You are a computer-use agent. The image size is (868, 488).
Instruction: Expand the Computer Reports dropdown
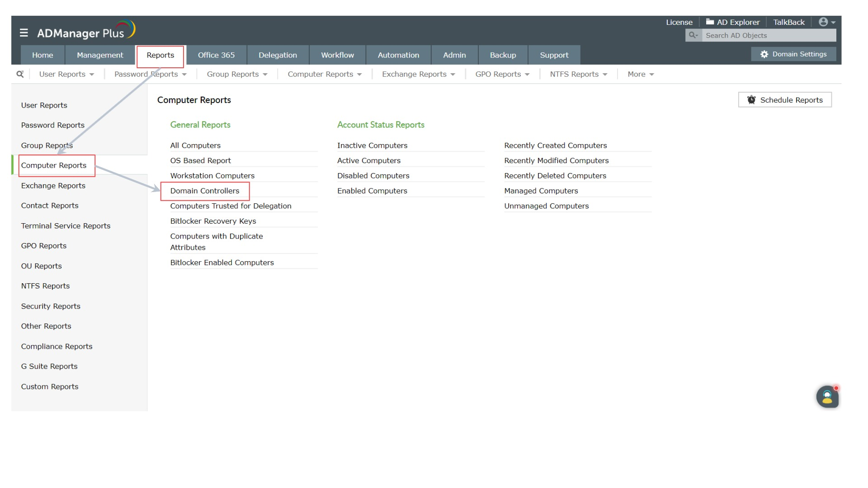pos(325,74)
